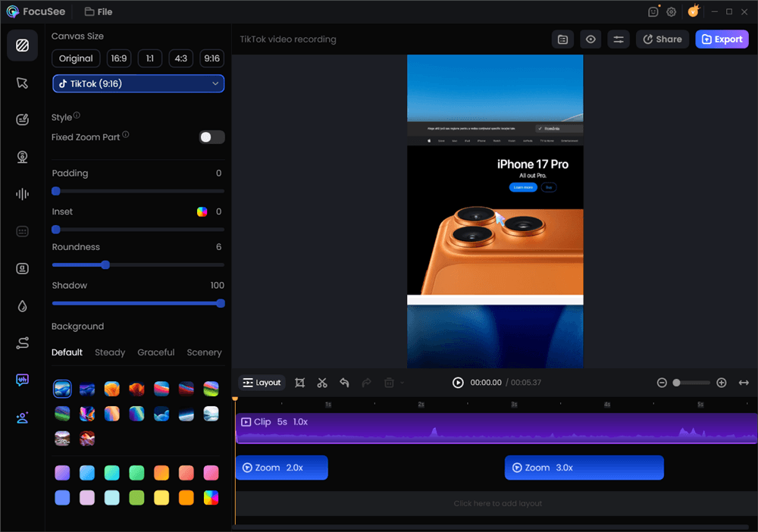
Task: Select the 16:9 canvas size
Action: click(119, 58)
